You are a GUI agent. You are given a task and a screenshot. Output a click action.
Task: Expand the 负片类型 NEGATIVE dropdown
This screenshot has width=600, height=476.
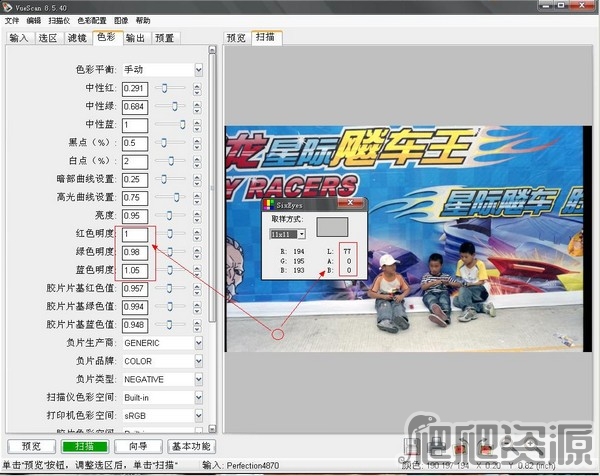[198, 379]
